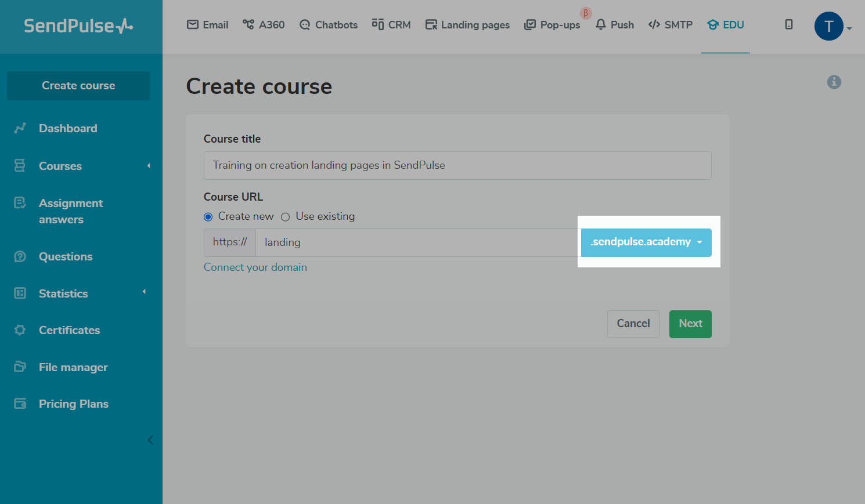The width and height of the screenshot is (865, 504).
Task: Click the Pop-ups beta badge
Action: coord(586,13)
